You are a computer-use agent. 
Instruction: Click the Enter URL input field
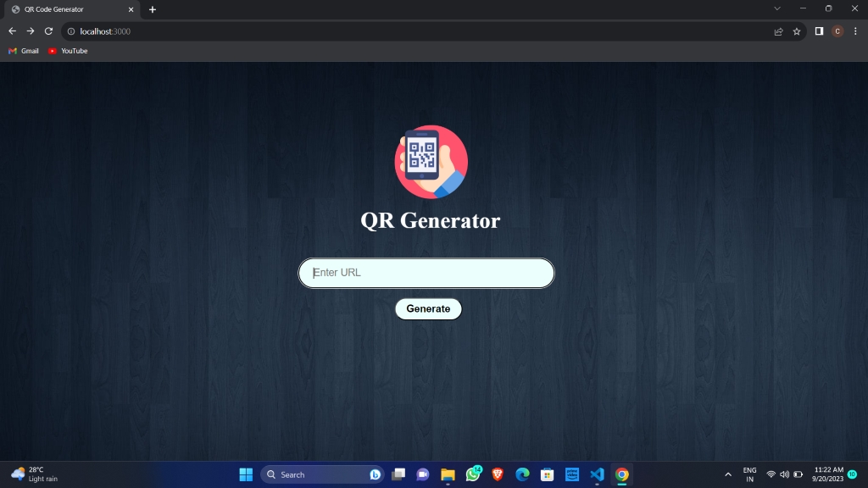[426, 273]
